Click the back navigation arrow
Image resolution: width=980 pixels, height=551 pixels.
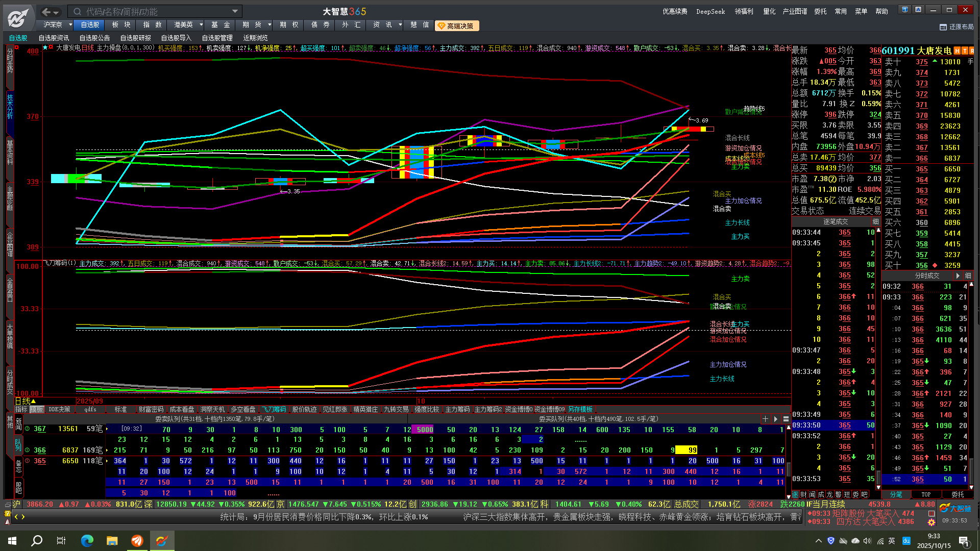click(x=46, y=12)
